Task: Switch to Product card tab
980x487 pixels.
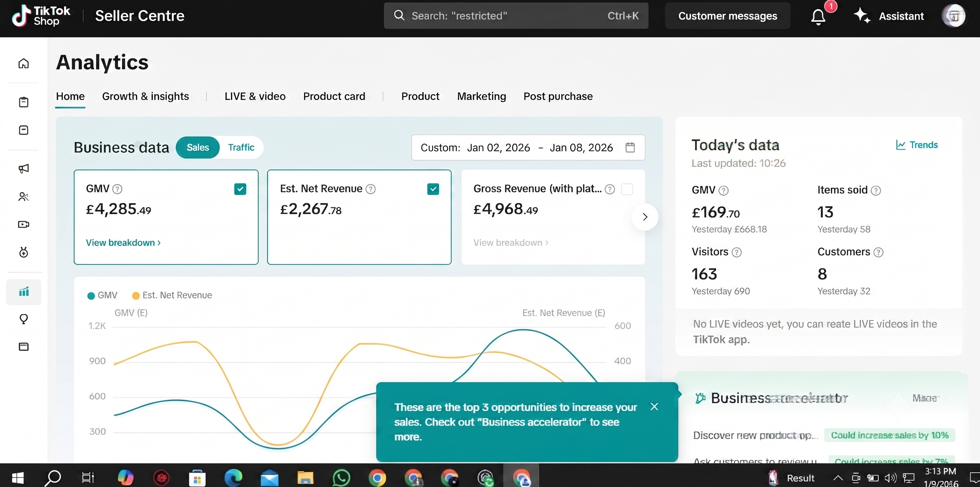Action: tap(334, 96)
